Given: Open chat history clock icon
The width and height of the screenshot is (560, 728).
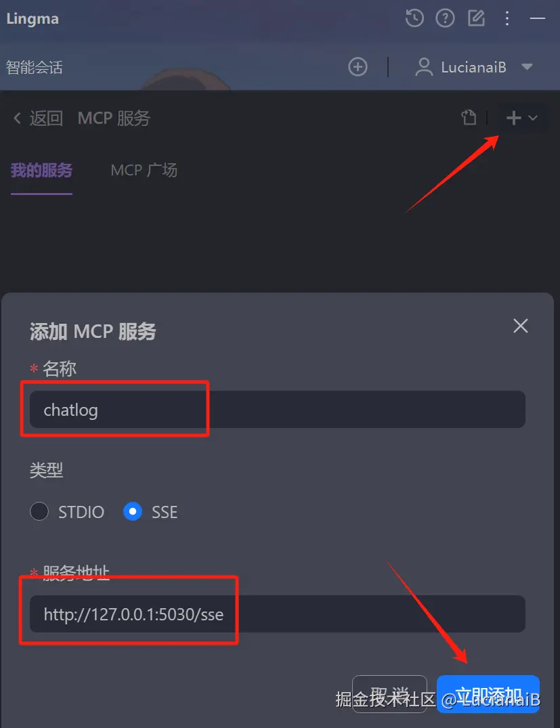Looking at the screenshot, I should pos(414,18).
